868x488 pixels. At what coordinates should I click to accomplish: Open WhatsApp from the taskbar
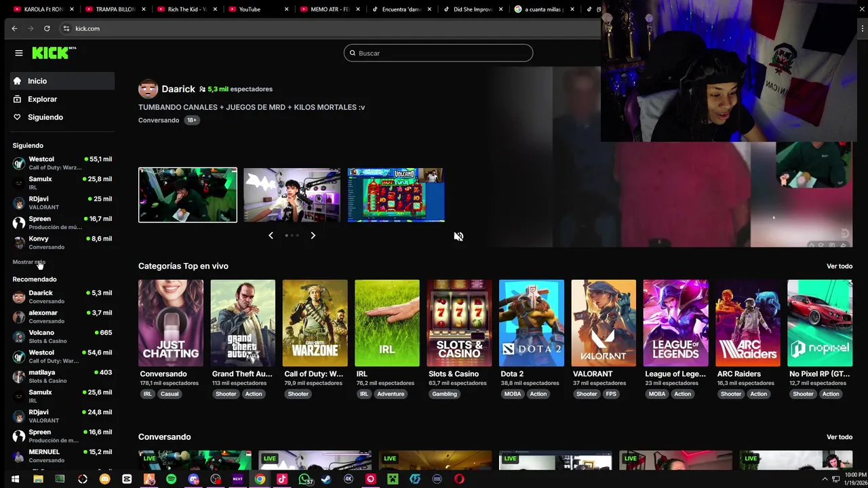(x=304, y=479)
